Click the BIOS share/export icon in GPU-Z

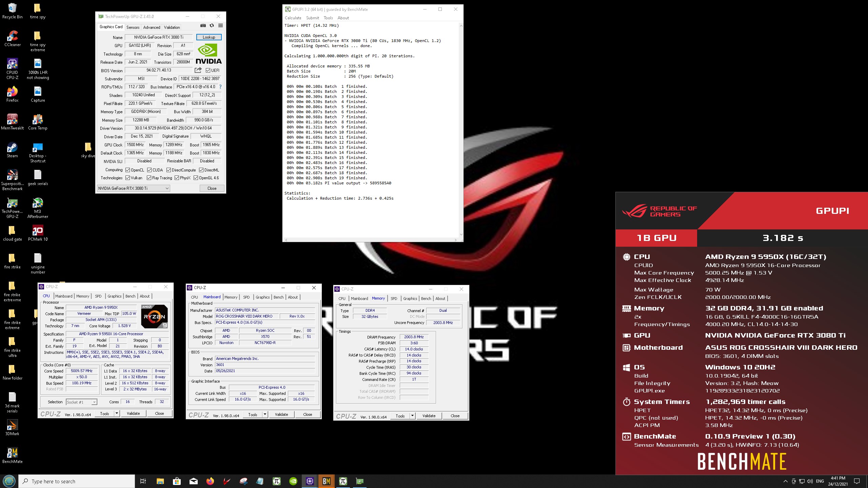coord(198,70)
